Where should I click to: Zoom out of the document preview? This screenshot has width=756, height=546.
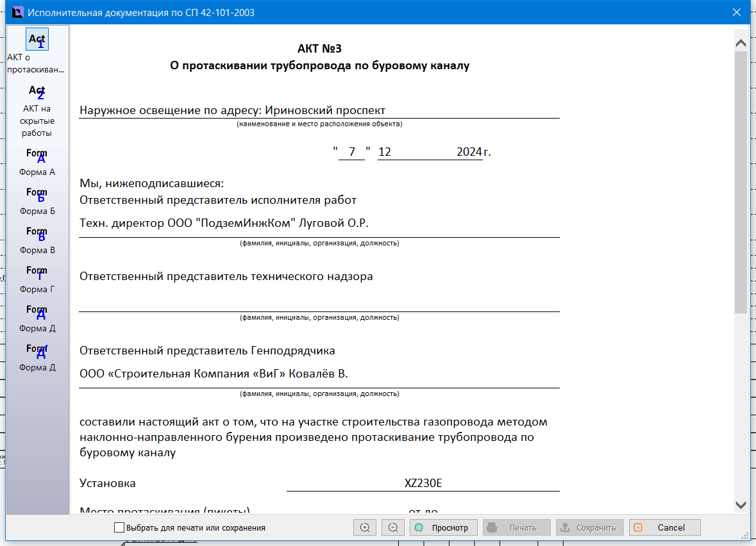coord(393,527)
